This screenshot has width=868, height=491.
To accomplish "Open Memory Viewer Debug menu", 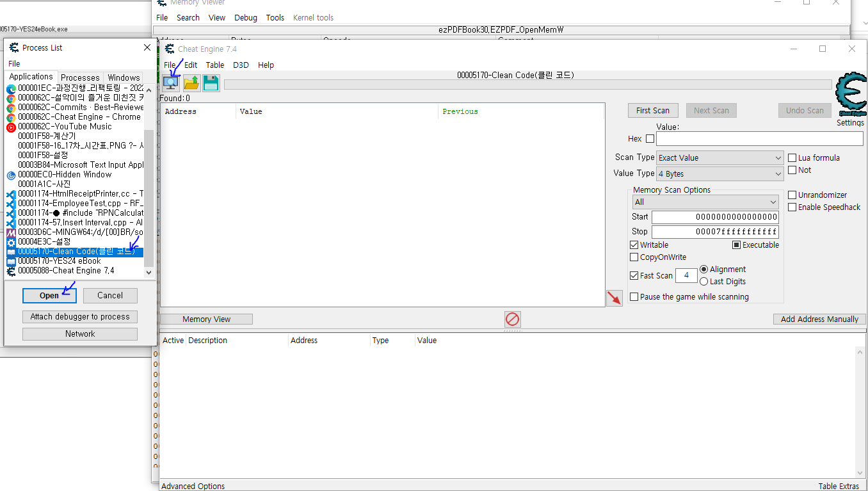I will point(246,18).
